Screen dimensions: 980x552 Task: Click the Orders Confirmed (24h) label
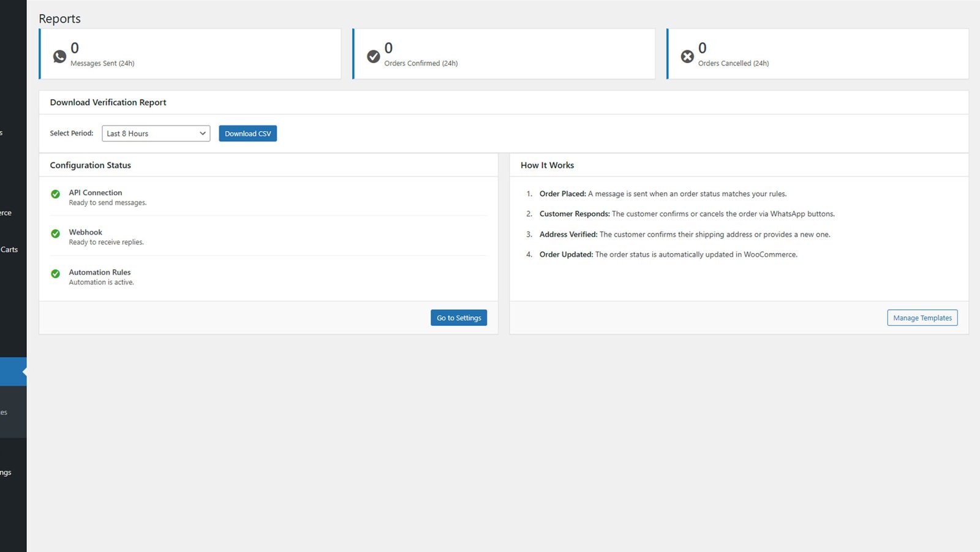[x=421, y=63]
